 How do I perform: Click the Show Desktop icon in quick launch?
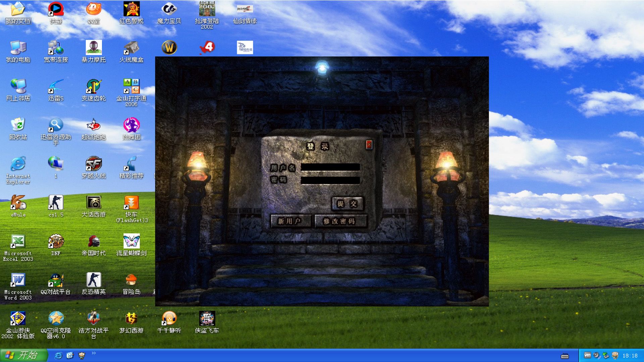tap(70, 355)
